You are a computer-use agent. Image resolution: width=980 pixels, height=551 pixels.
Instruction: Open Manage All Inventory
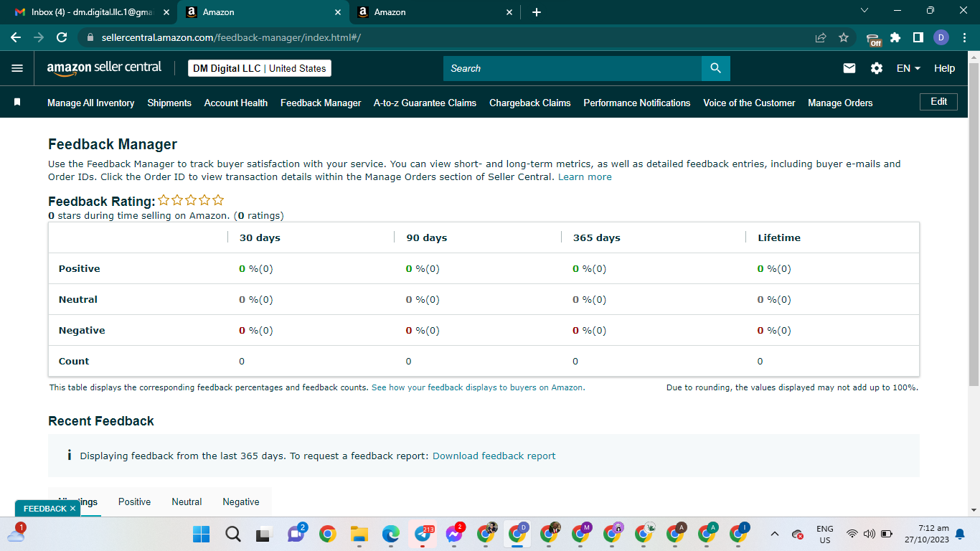(x=90, y=103)
